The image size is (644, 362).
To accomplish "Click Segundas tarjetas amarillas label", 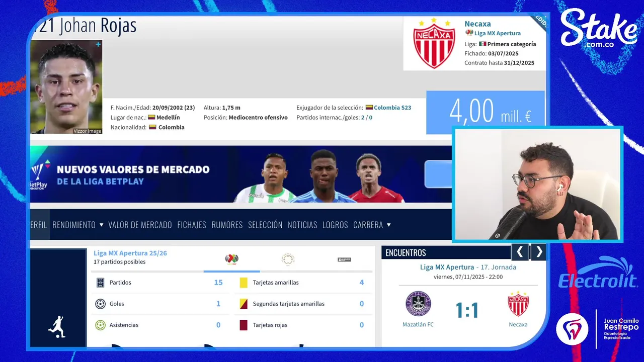I will 289,304.
